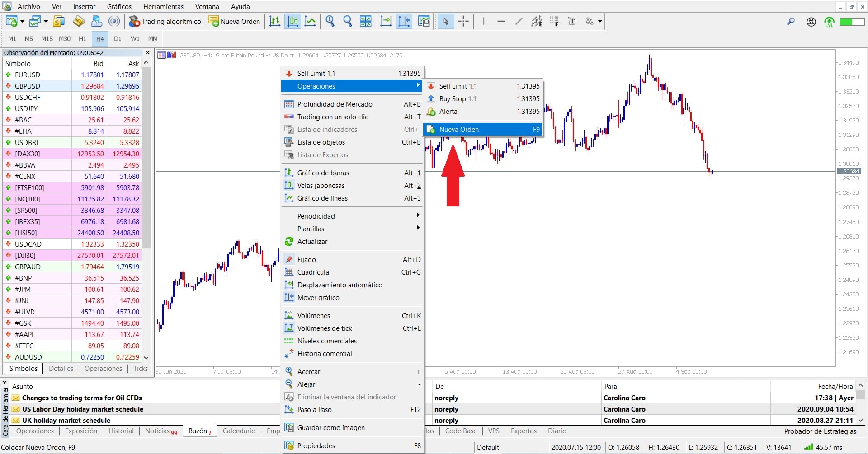868x454 pixels.
Task: Switch to bar chart toolbar icon
Action: coord(275,21)
